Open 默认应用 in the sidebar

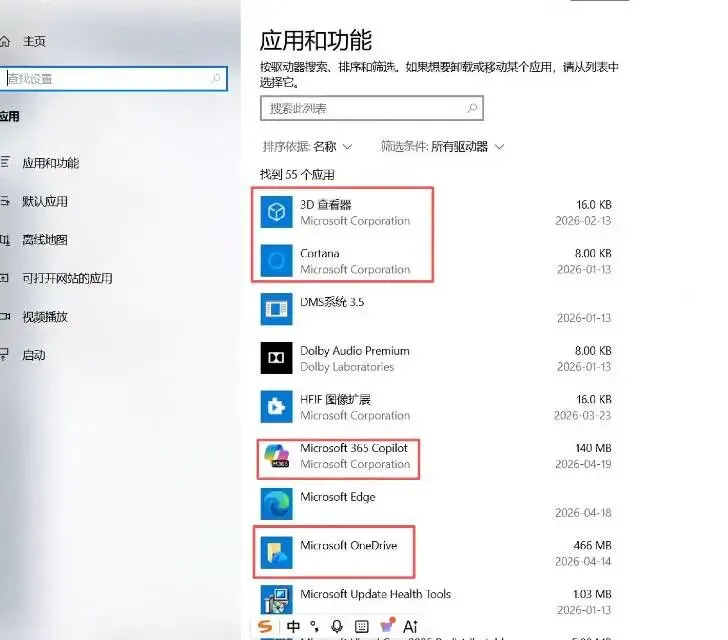(45, 201)
